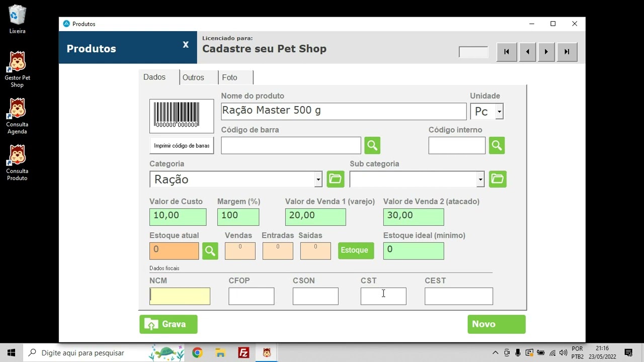Viewport: 644px width, 362px height.
Task: Click the Entradas count field
Action: 278,251
